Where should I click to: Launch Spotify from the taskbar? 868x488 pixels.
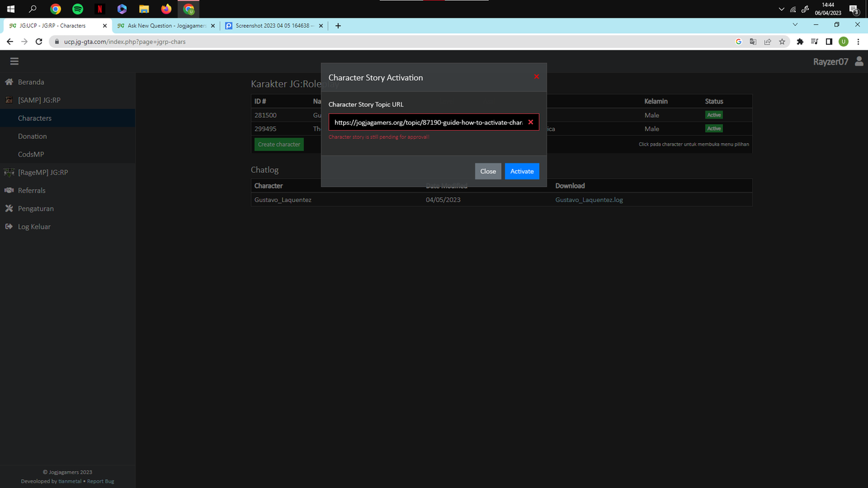point(77,9)
